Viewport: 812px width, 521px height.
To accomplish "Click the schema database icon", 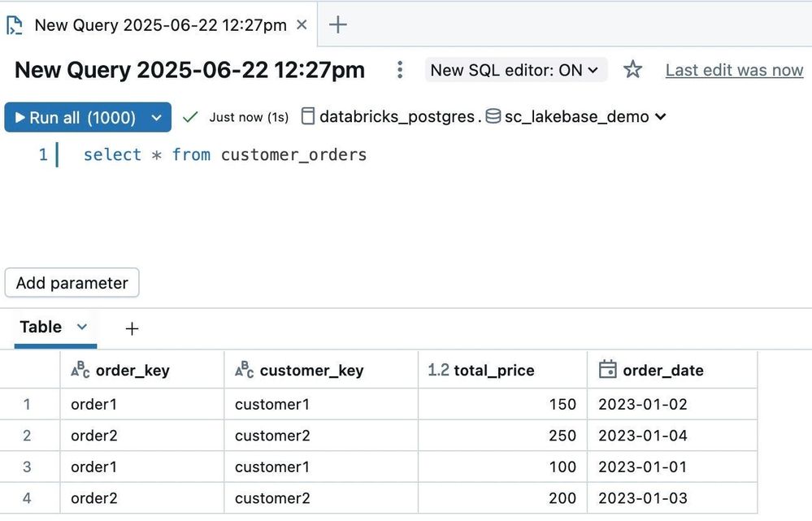I will [493, 117].
